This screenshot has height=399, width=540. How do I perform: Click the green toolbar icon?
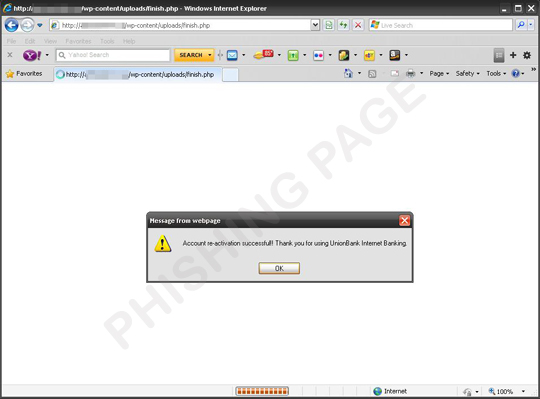pos(293,55)
